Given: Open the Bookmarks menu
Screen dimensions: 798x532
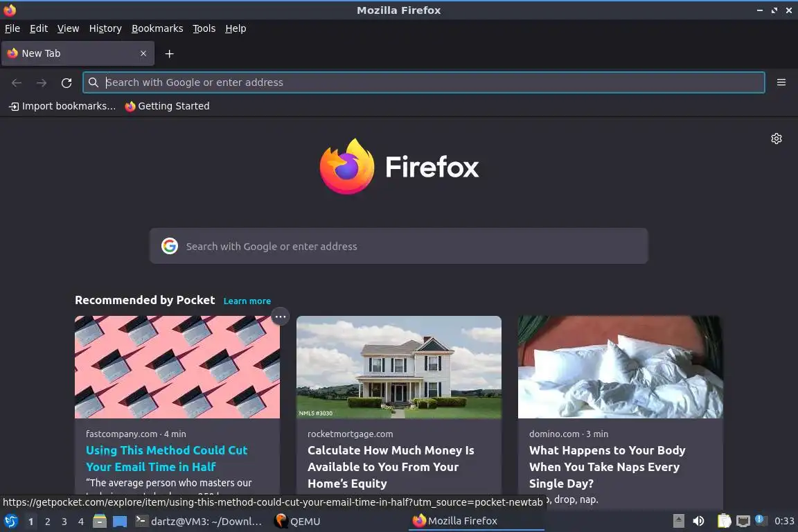Looking at the screenshot, I should (157, 28).
